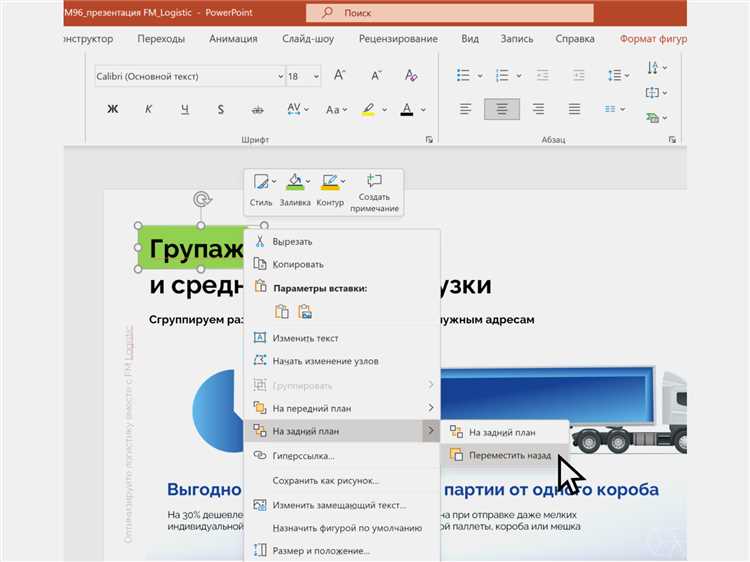Switch to Анимация tab
The height and width of the screenshot is (562, 750).
point(233,39)
